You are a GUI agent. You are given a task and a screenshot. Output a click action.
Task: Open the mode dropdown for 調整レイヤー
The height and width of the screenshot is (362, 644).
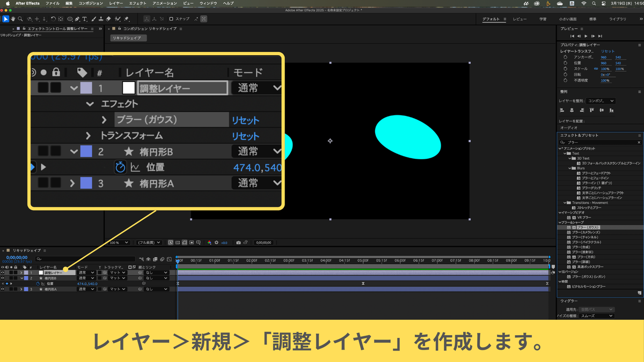point(86,272)
